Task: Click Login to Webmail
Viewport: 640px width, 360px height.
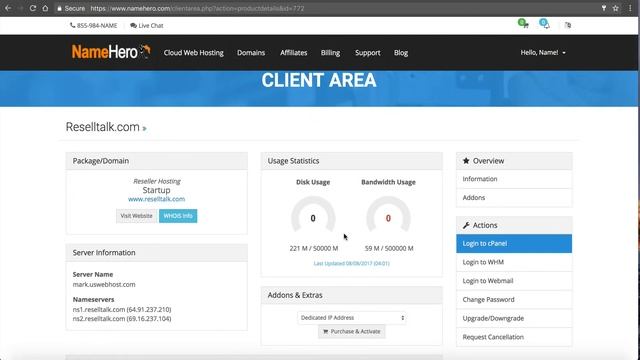Action: tap(514, 281)
